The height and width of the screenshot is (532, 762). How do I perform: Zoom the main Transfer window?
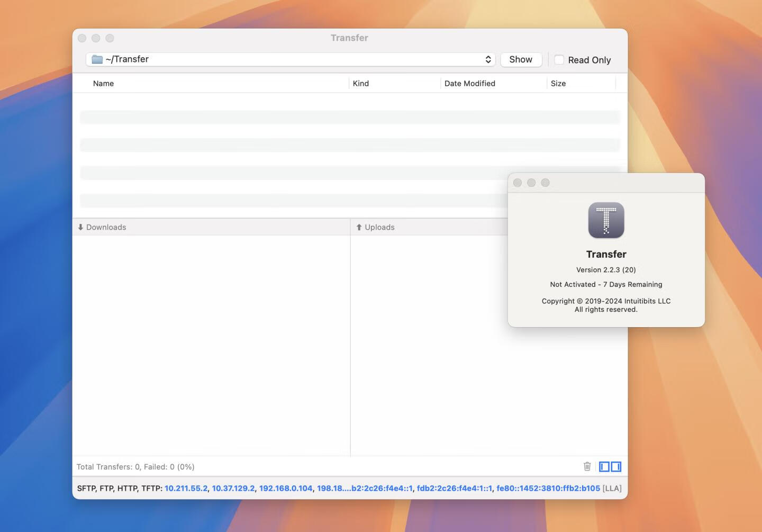110,38
